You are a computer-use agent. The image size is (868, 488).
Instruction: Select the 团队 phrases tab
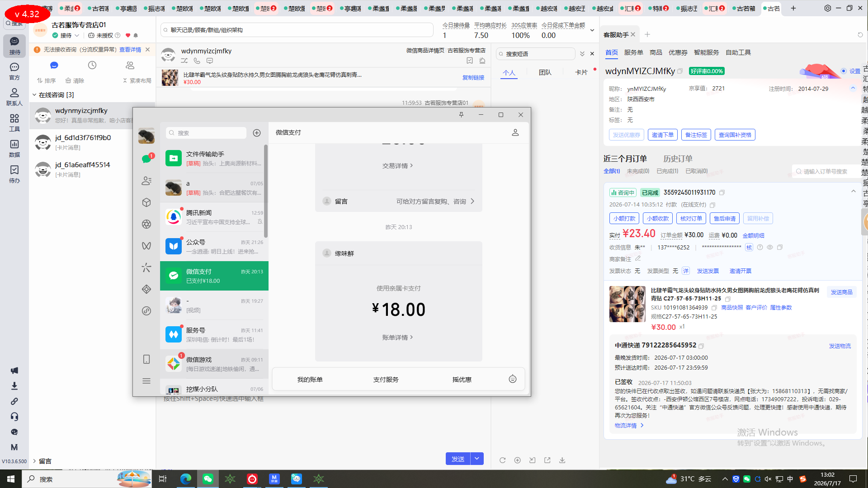(545, 72)
